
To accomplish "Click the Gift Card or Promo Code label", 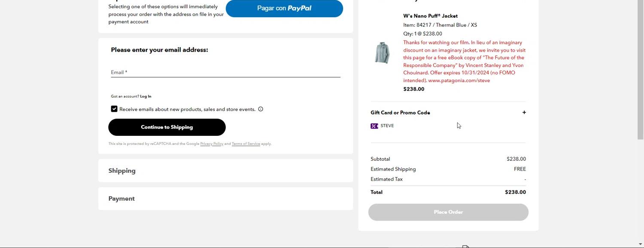I will tap(400, 113).
